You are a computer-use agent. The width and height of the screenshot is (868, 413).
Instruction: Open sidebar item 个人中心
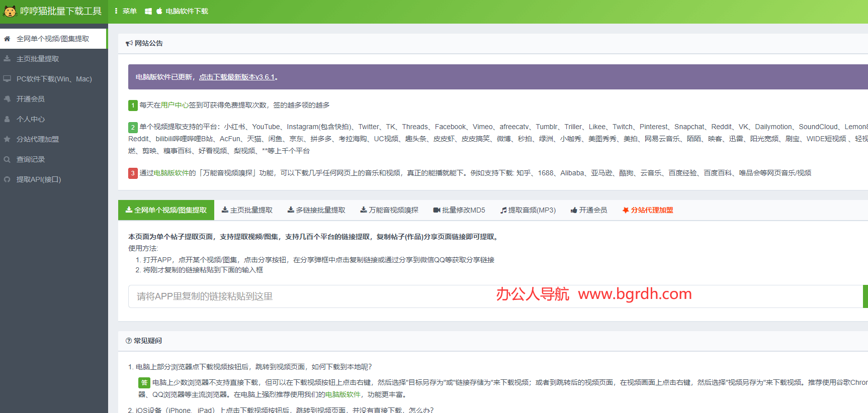click(53, 119)
